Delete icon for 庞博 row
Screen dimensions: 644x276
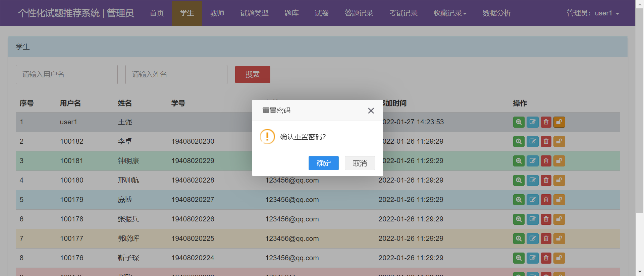[x=546, y=200]
